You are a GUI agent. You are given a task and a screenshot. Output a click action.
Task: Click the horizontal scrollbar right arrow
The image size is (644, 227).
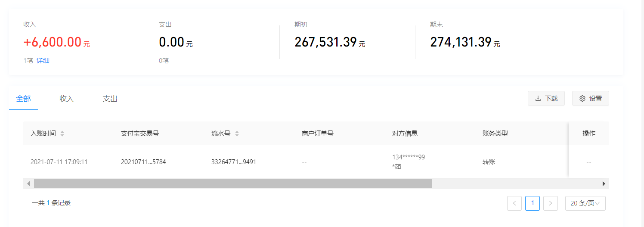coord(604,183)
